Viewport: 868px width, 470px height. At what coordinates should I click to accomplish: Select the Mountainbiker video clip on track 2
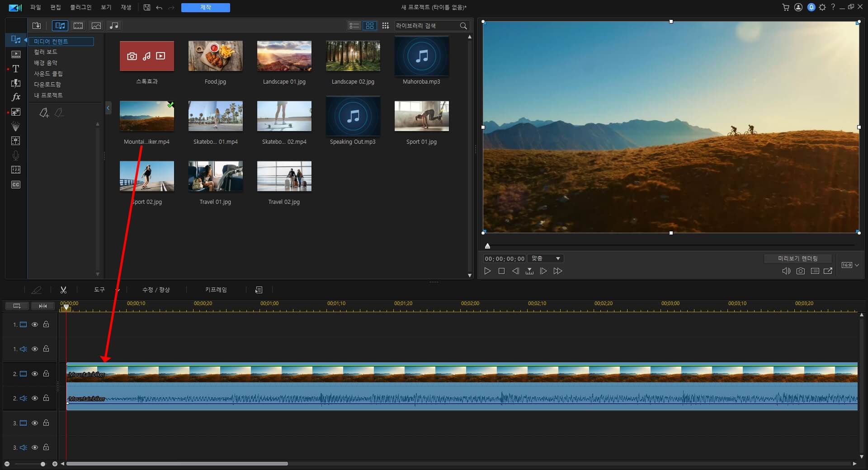462,374
